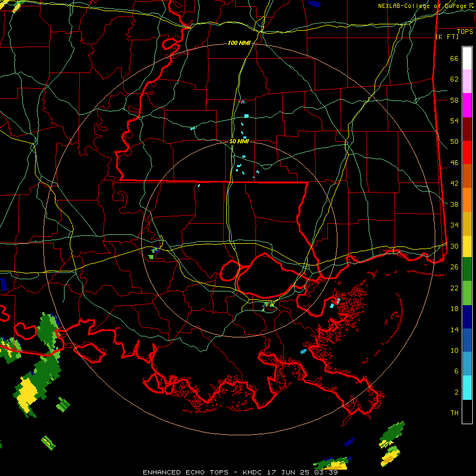Pick the cyan swatch beside label 2
The image size is (476, 476).
tap(467, 388)
